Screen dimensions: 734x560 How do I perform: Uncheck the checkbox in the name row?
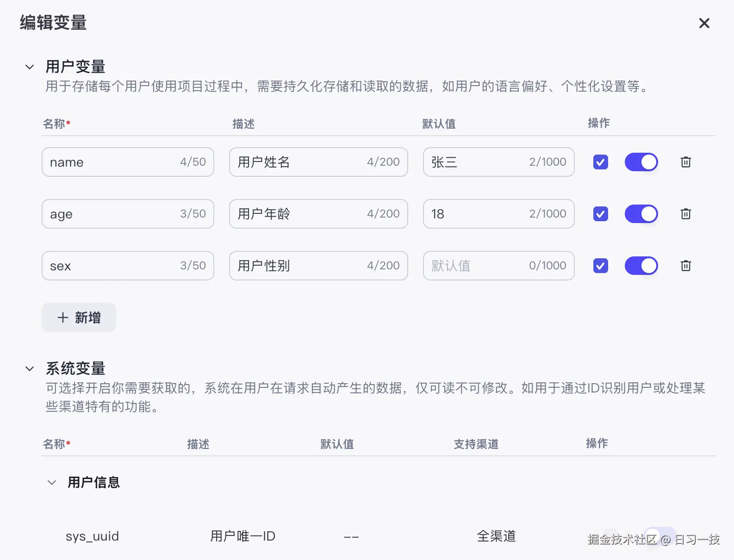[x=601, y=162]
